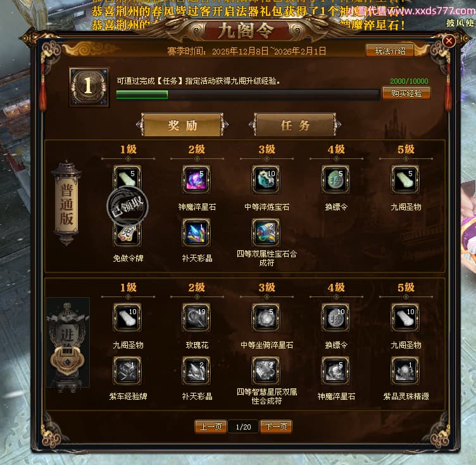Click the 紫车经验牌 reward icon
Screen dimensions: 476x465
(127, 371)
